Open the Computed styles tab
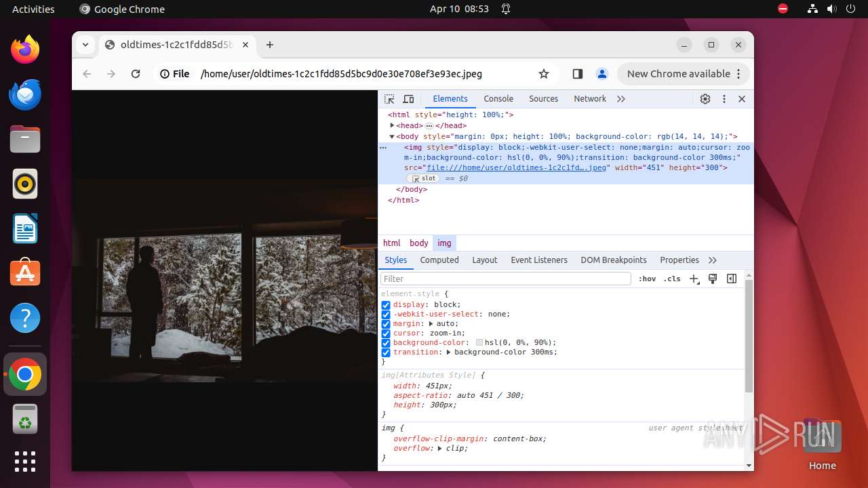This screenshot has height=488, width=868. coord(439,260)
